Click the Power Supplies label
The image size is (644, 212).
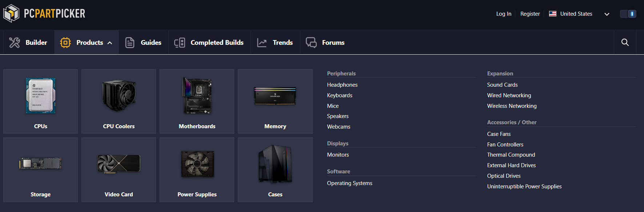coord(197,195)
